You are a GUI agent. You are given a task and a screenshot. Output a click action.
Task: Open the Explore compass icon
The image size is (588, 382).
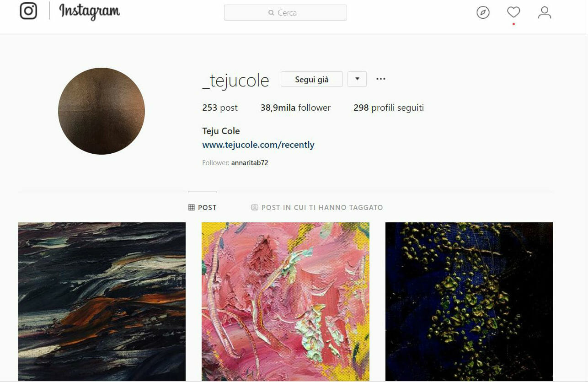tap(483, 12)
